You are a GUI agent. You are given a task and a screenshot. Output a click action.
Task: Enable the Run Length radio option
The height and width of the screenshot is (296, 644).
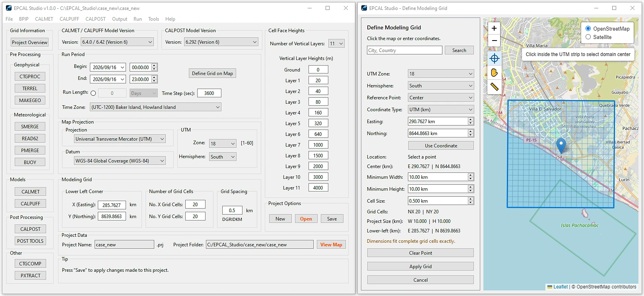[x=93, y=93]
